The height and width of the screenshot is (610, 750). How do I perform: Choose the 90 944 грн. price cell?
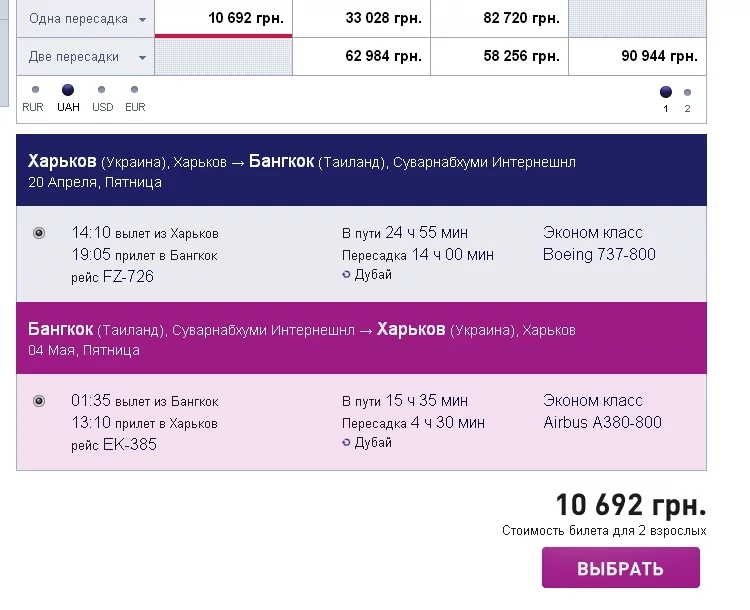[x=637, y=57]
